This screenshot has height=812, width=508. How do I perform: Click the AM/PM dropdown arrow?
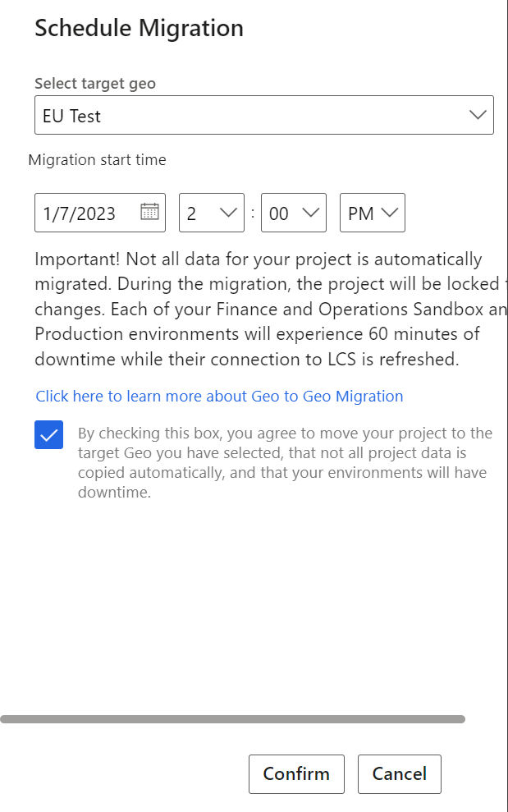pos(391,212)
